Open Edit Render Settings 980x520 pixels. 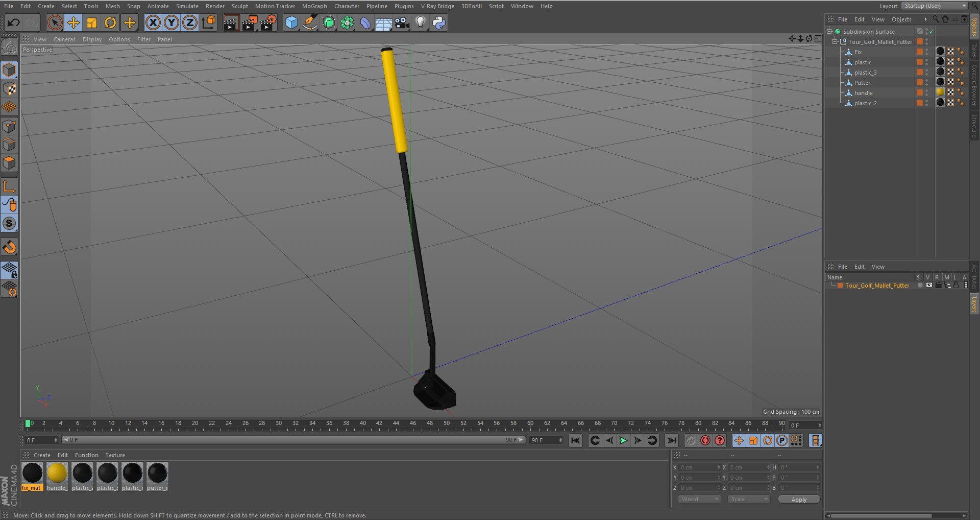(x=268, y=22)
